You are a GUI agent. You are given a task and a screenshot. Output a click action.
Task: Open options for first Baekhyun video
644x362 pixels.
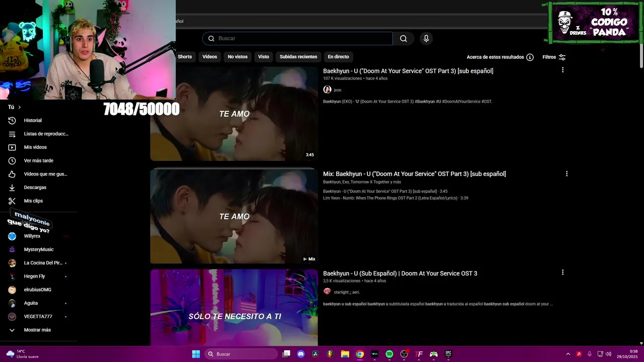[x=562, y=70]
